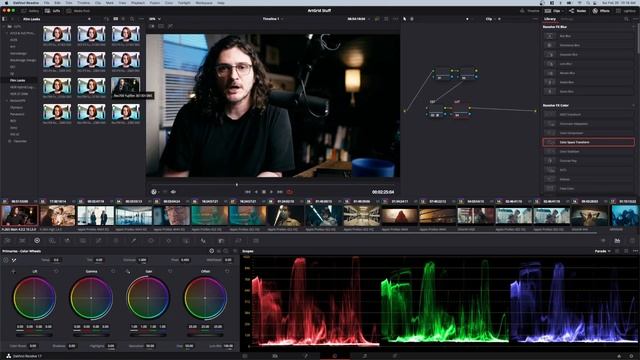The height and width of the screenshot is (360, 640).
Task: Open project settings gear at bottom right
Action: (x=631, y=356)
